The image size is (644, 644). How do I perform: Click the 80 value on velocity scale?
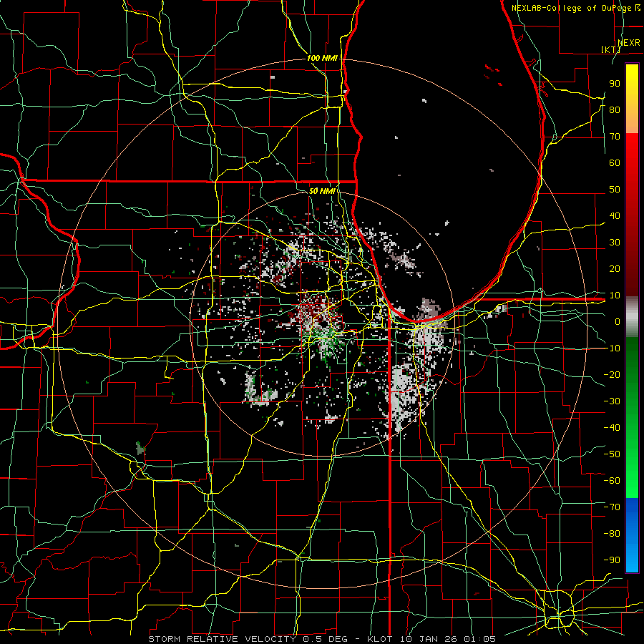(615, 109)
